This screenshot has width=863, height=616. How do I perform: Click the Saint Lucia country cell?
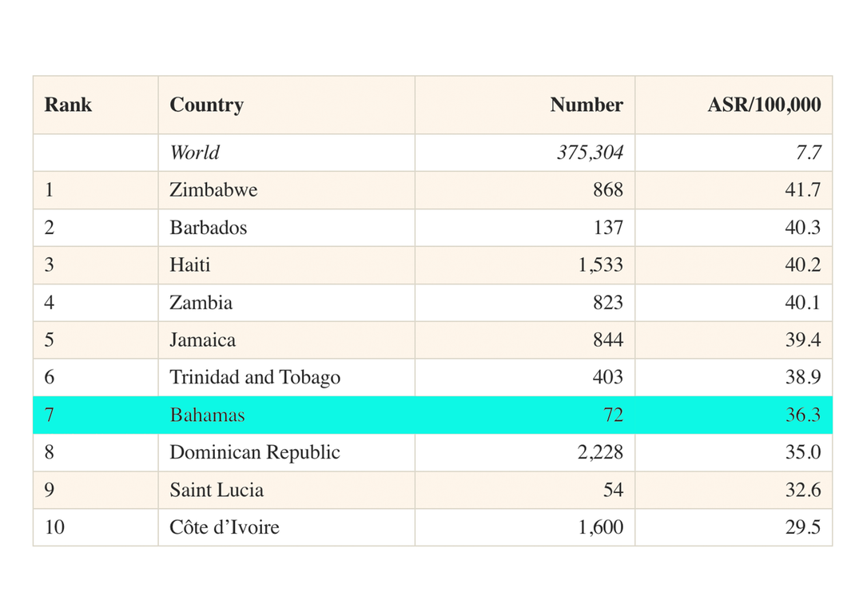(216, 491)
